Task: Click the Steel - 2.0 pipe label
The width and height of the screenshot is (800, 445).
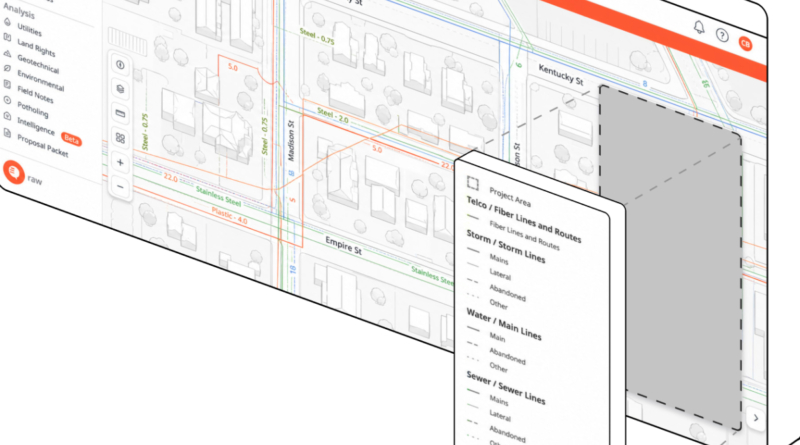Action: click(333, 115)
